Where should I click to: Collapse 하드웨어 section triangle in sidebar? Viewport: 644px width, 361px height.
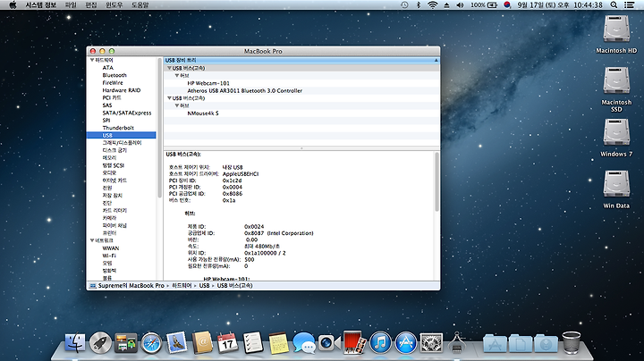[x=92, y=60]
